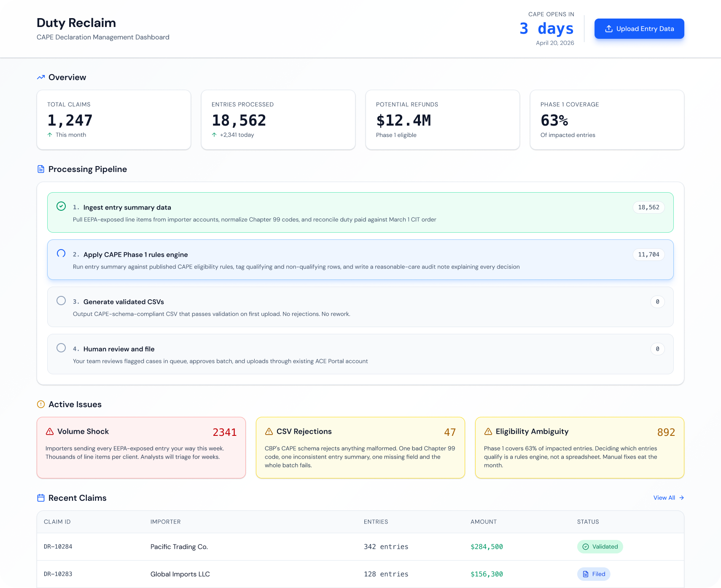Click the Filed status badge for DR-10283
The width and height of the screenshot is (721, 588).
594,574
